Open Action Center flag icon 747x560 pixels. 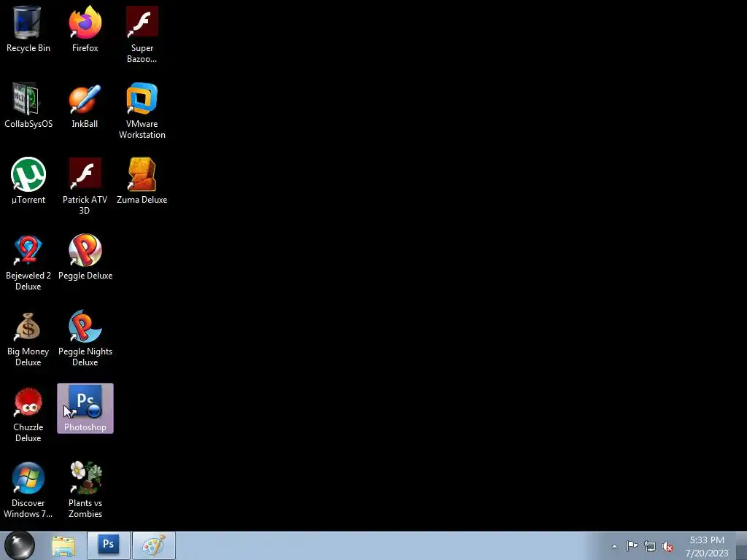pos(632,546)
